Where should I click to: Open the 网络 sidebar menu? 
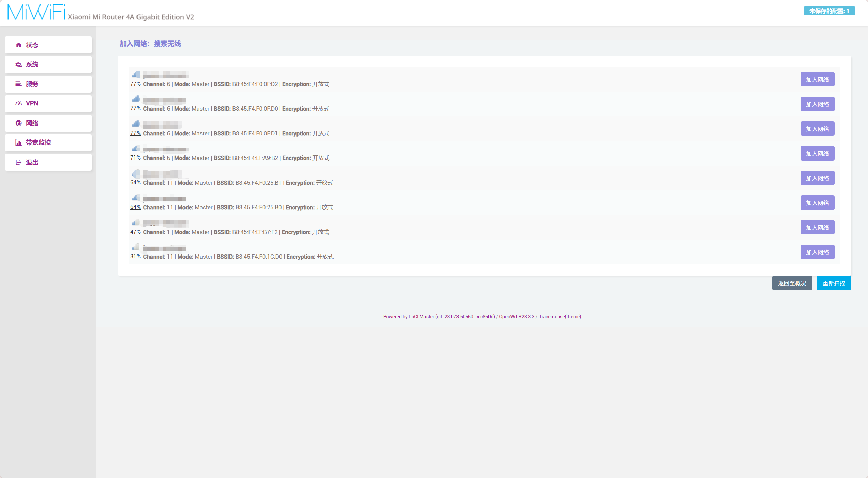[x=48, y=123]
